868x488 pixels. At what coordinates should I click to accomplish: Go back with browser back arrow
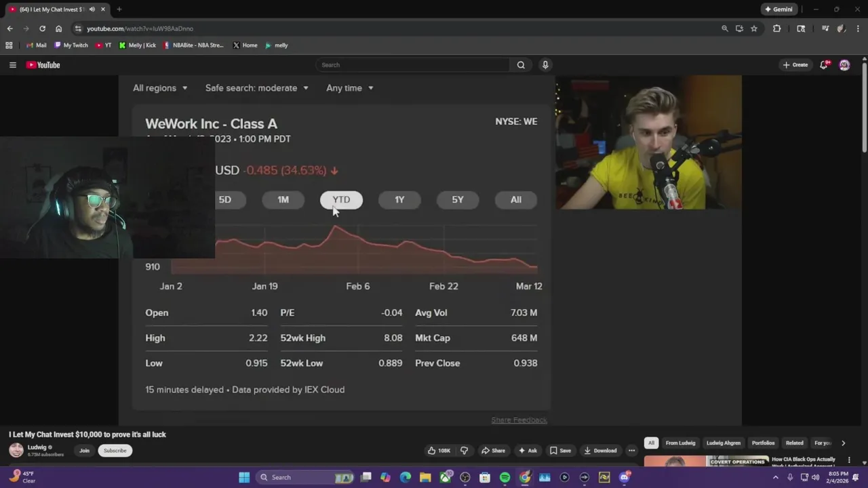click(x=9, y=28)
